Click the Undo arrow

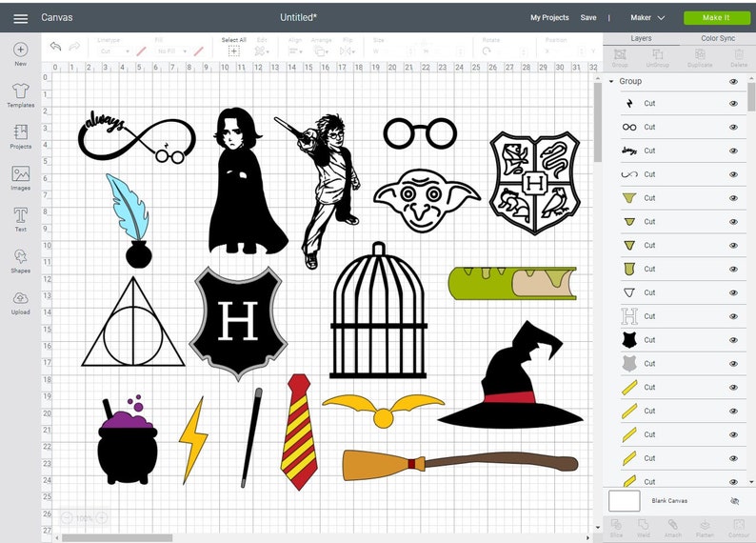click(x=55, y=47)
